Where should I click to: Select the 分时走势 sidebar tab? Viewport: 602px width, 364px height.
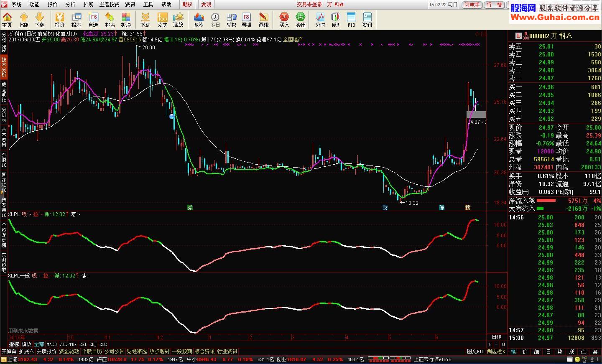(x=4, y=42)
